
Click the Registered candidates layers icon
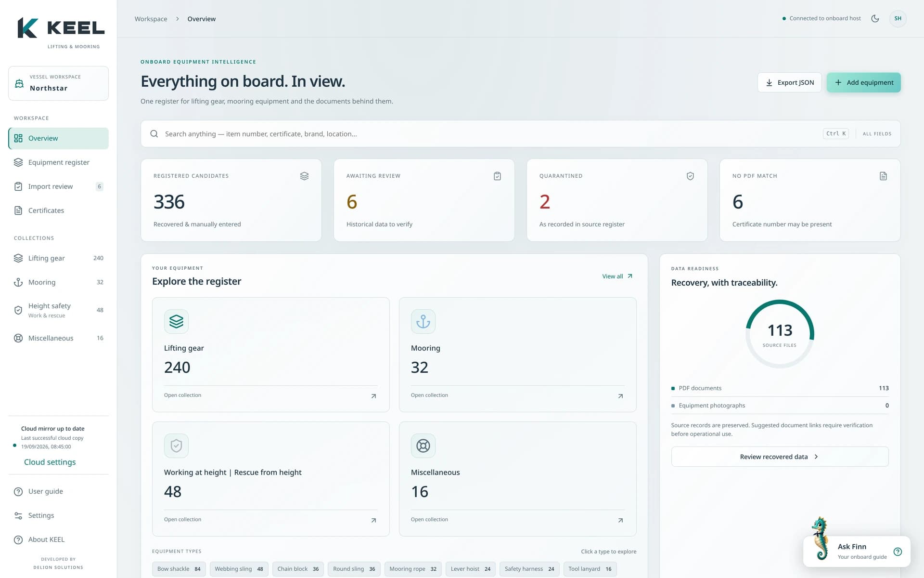304,176
